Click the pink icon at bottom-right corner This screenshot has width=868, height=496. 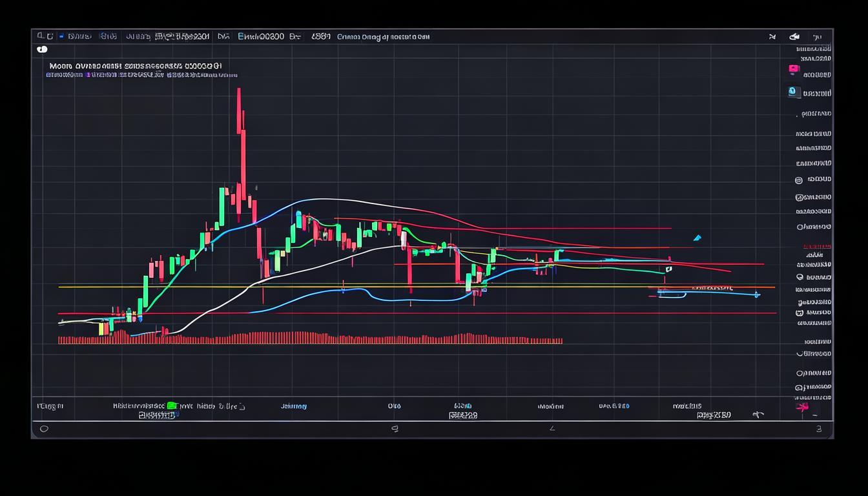pos(802,407)
